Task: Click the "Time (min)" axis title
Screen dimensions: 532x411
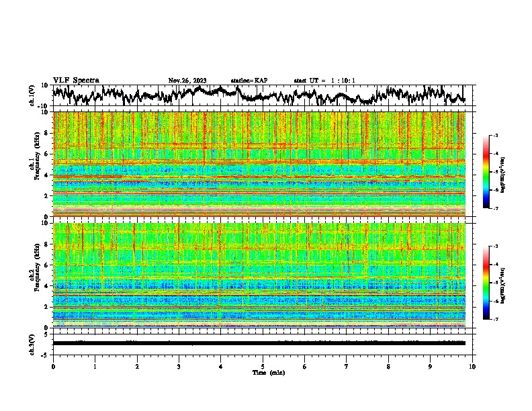Action: click(x=269, y=373)
